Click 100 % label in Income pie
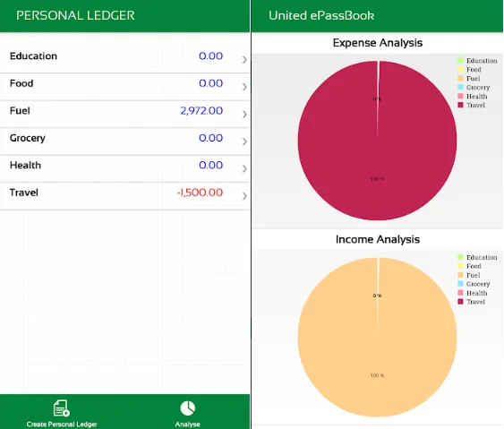 coord(378,375)
